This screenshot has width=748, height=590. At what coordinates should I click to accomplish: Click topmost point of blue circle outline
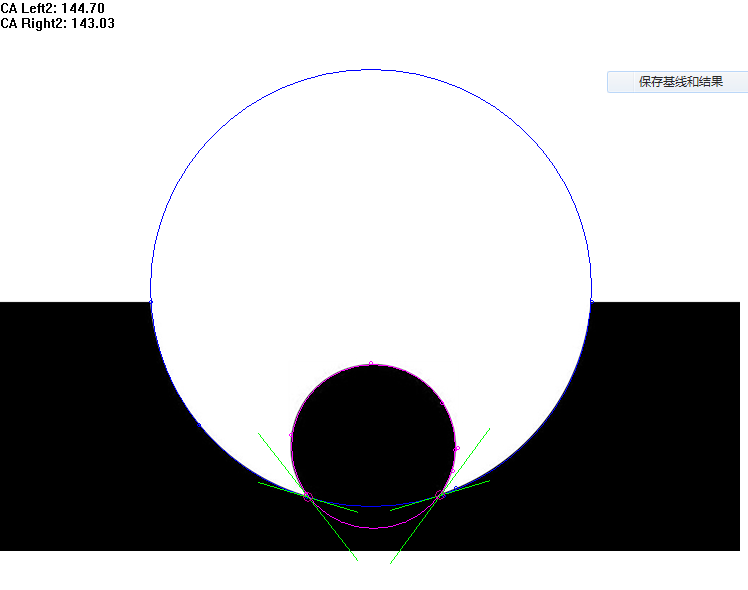[371, 70]
